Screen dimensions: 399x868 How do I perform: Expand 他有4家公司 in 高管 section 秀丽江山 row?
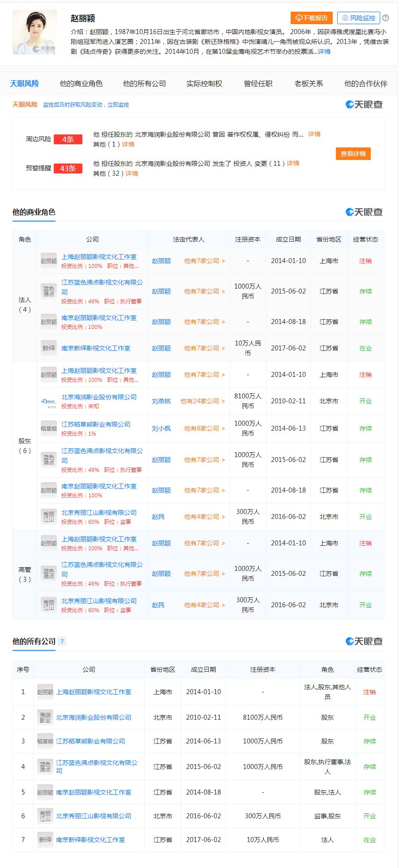coord(205,605)
